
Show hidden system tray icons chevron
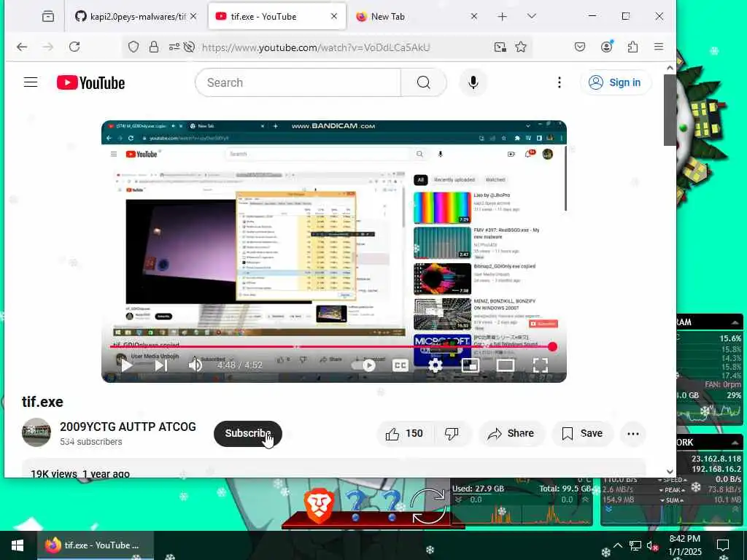(617, 545)
